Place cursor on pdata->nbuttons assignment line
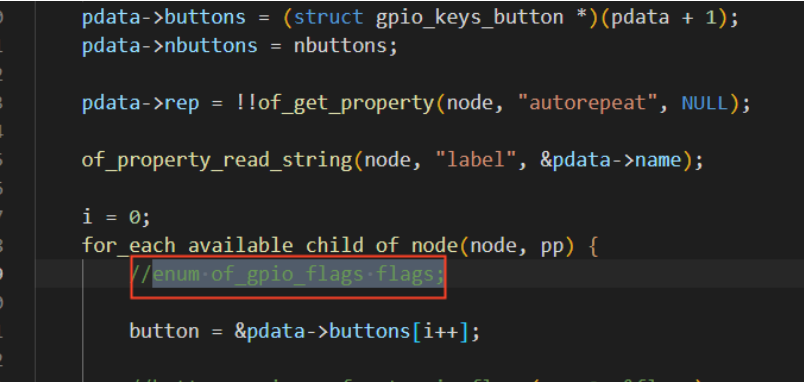Viewport: 804px width, 382px height. (239, 46)
